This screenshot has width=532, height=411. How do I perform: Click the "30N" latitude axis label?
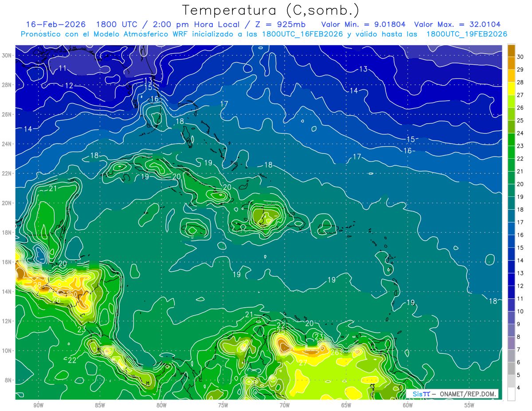pyautogui.click(x=7, y=55)
